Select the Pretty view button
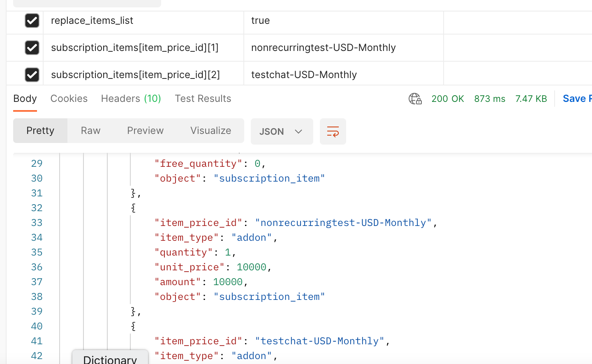This screenshot has width=592, height=364. pyautogui.click(x=40, y=131)
